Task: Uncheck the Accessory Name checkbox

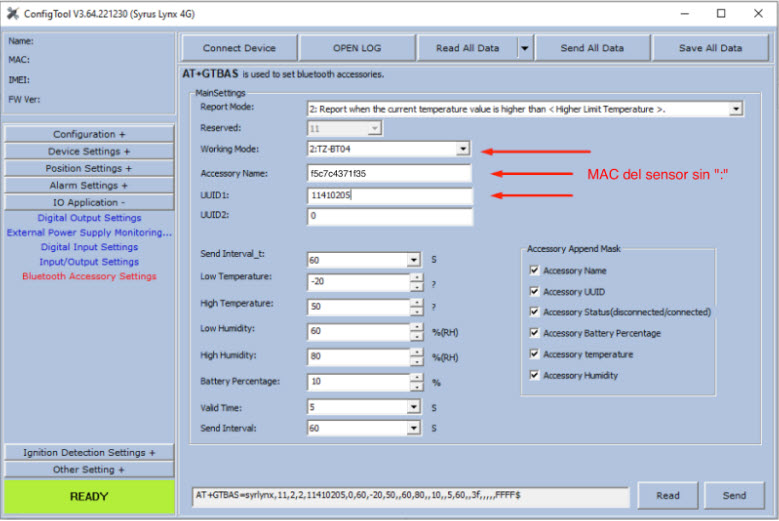Action: (535, 270)
